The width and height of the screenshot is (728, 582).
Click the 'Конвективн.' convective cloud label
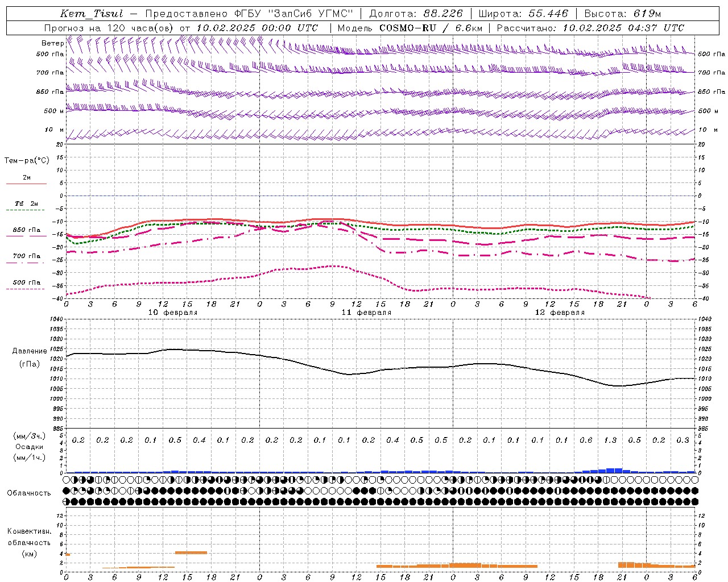click(x=29, y=531)
